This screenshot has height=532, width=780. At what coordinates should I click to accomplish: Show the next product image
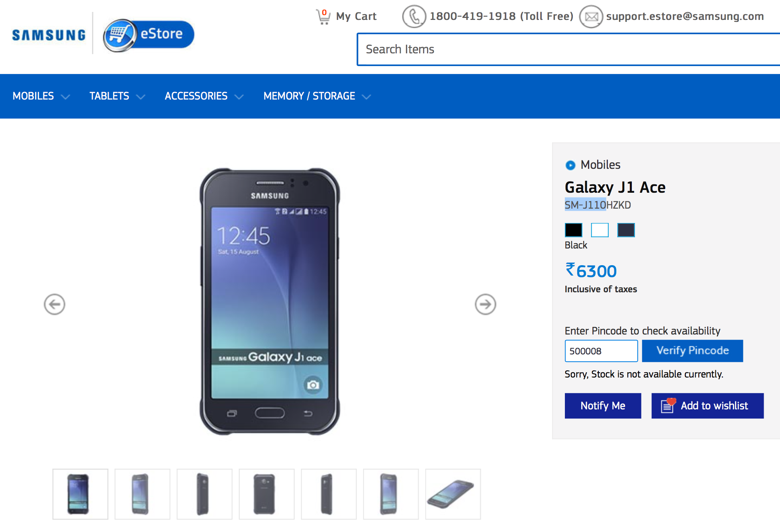(485, 305)
